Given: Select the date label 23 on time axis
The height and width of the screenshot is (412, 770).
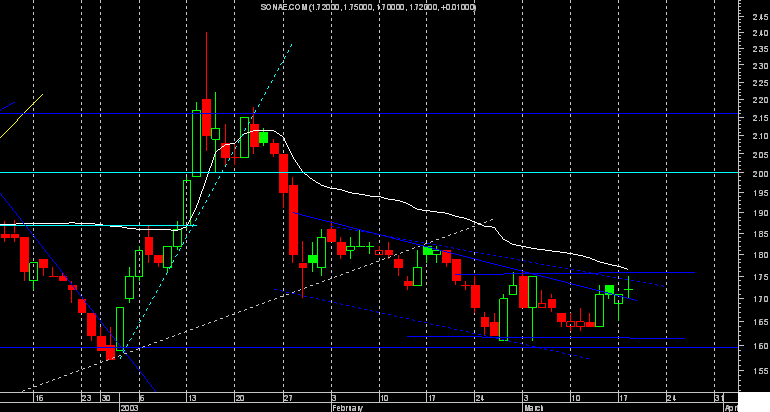Looking at the screenshot, I should coord(86,398).
